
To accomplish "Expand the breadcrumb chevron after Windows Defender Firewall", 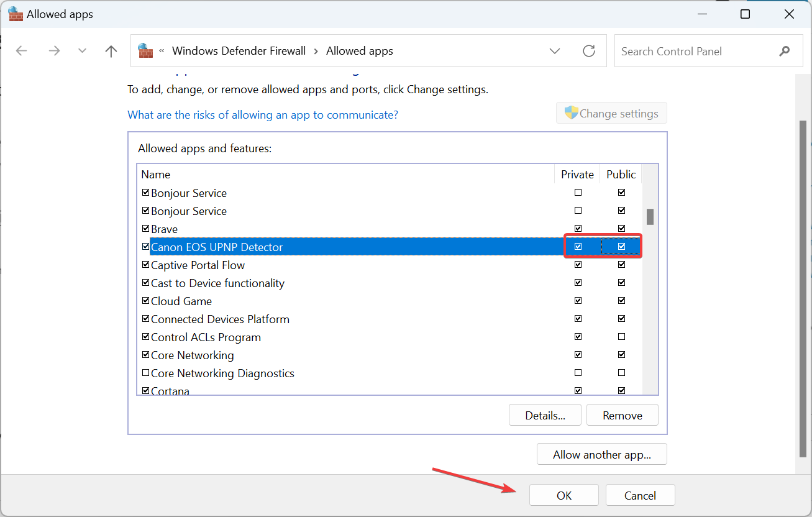I will pyautogui.click(x=316, y=51).
